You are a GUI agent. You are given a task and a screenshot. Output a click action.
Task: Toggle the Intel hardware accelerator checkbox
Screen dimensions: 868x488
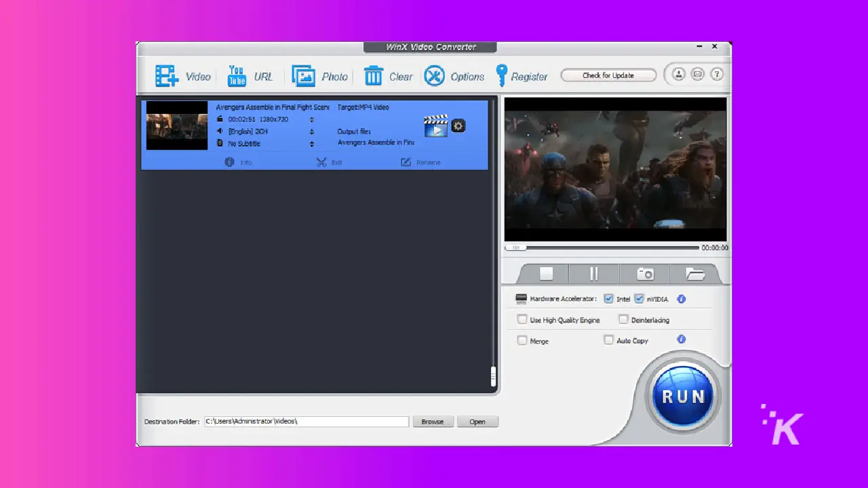click(609, 299)
